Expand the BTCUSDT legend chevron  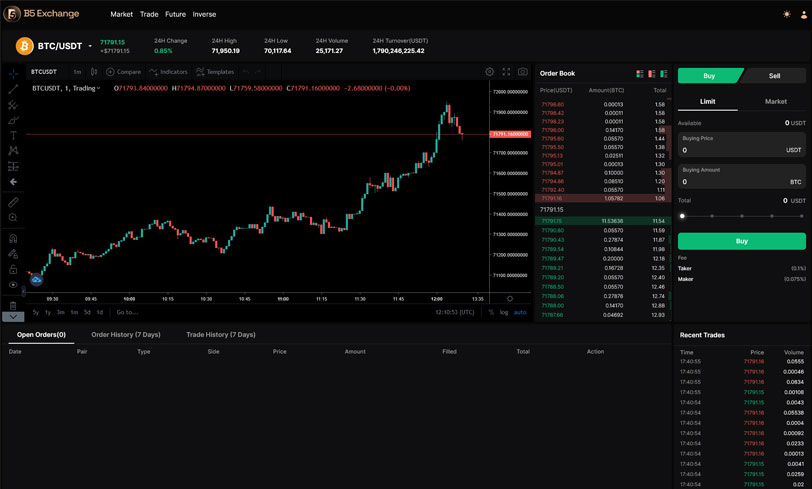97,89
